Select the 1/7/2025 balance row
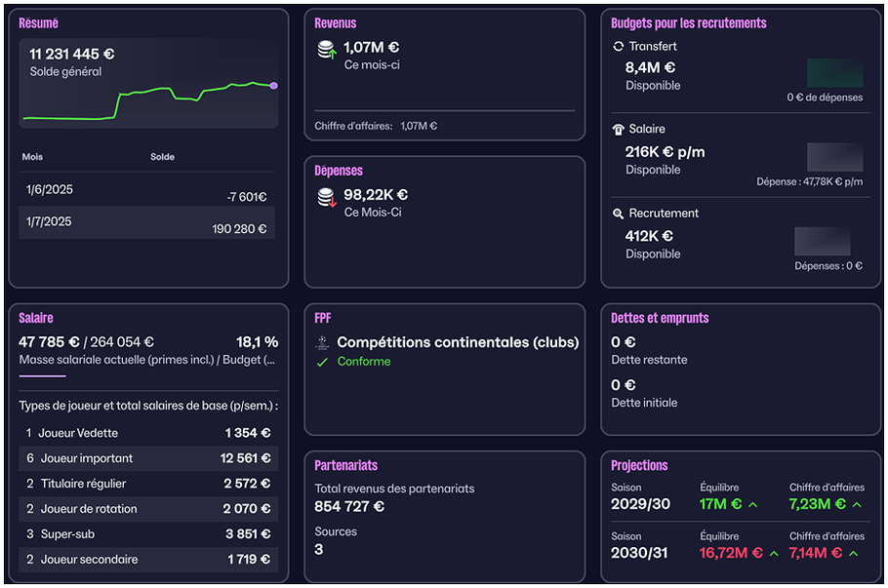Image resolution: width=888 pixels, height=588 pixels. click(x=147, y=223)
